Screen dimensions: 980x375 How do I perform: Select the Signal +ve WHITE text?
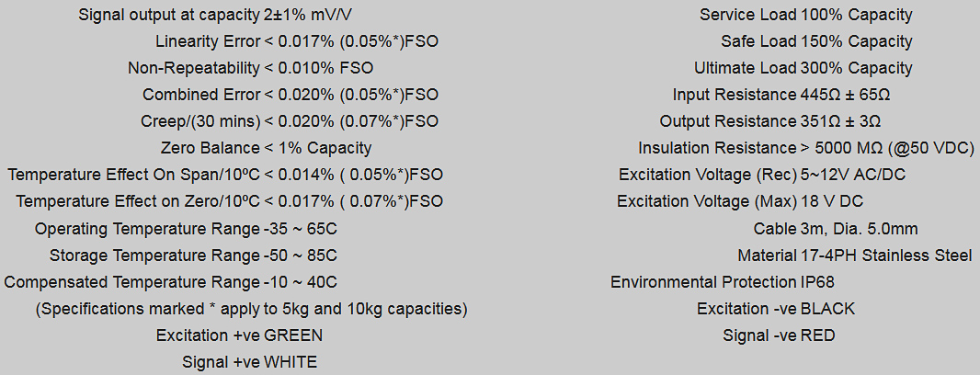[249, 362]
